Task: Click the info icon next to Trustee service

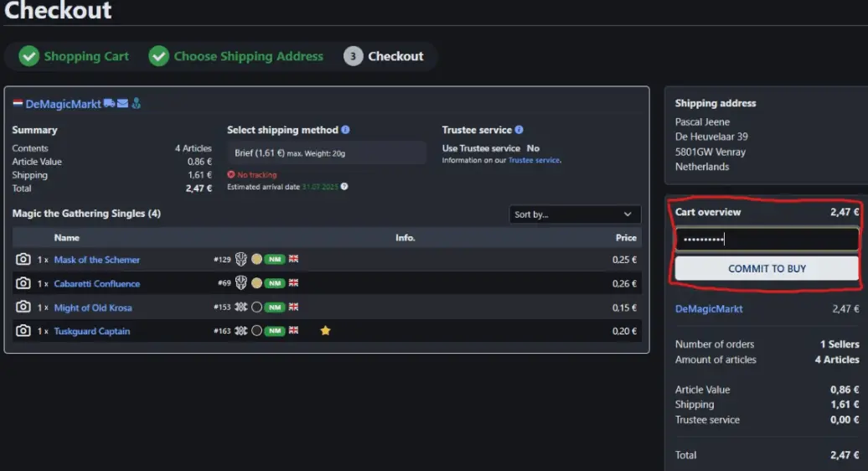Action: coord(519,130)
